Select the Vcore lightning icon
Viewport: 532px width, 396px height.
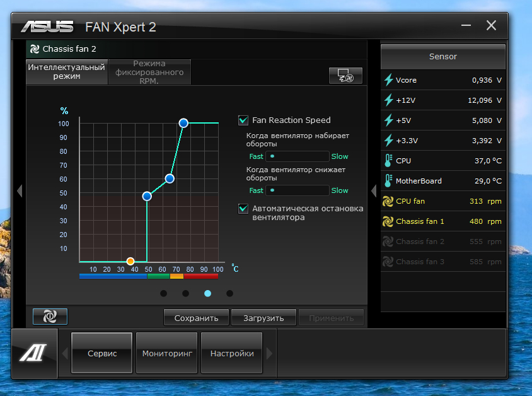(x=388, y=80)
